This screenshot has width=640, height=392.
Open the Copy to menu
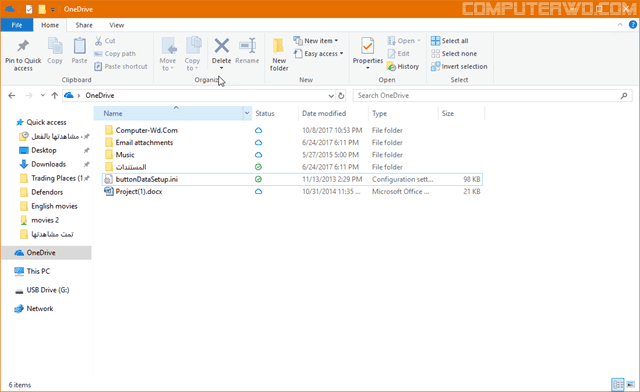(x=192, y=54)
